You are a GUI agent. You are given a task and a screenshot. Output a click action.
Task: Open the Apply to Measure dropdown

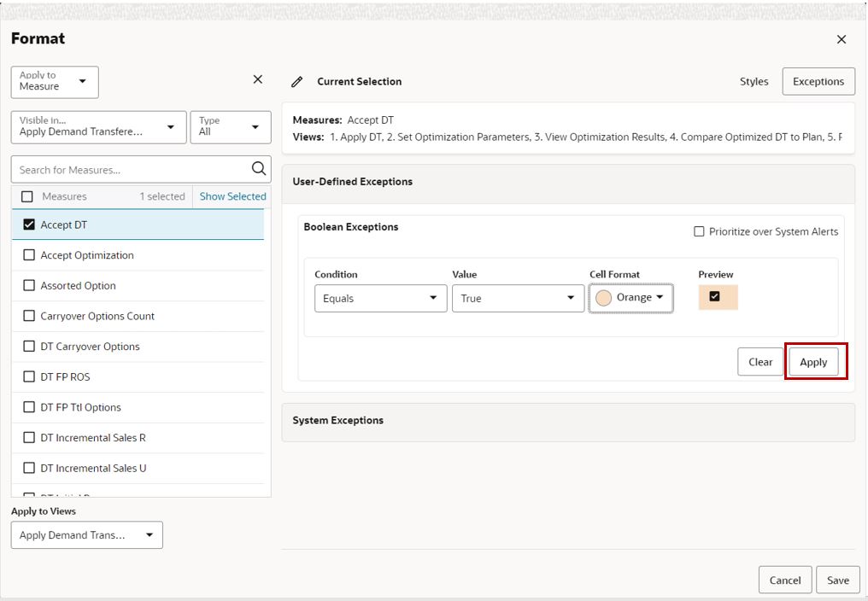tap(55, 83)
